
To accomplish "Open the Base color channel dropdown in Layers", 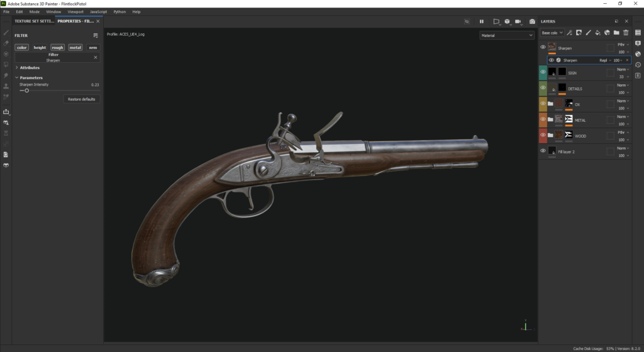I will (x=552, y=33).
